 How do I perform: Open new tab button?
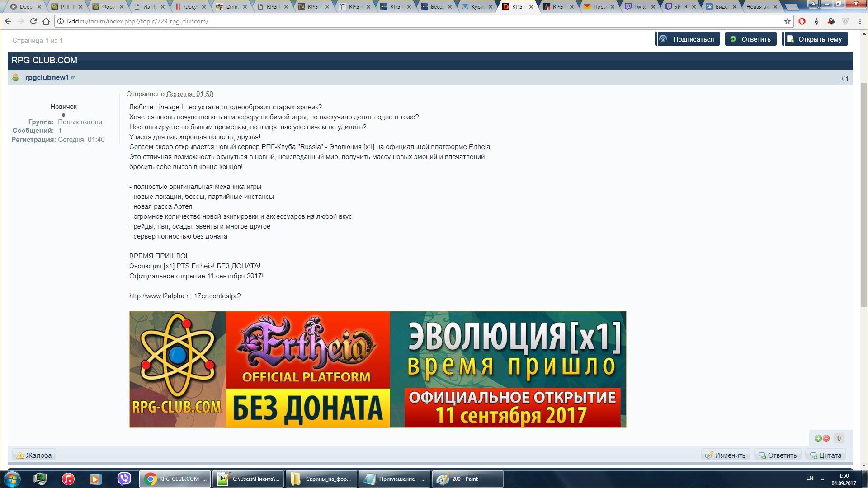[792, 7]
